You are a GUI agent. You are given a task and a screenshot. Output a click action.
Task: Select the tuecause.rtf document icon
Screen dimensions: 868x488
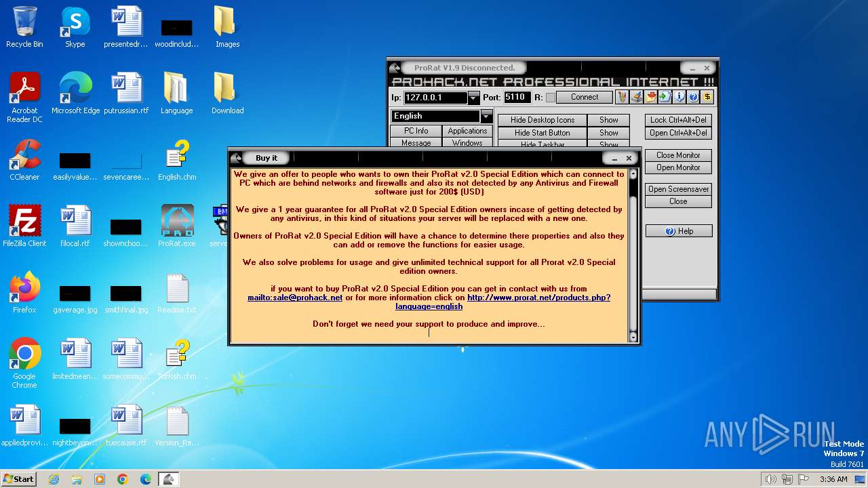126,426
